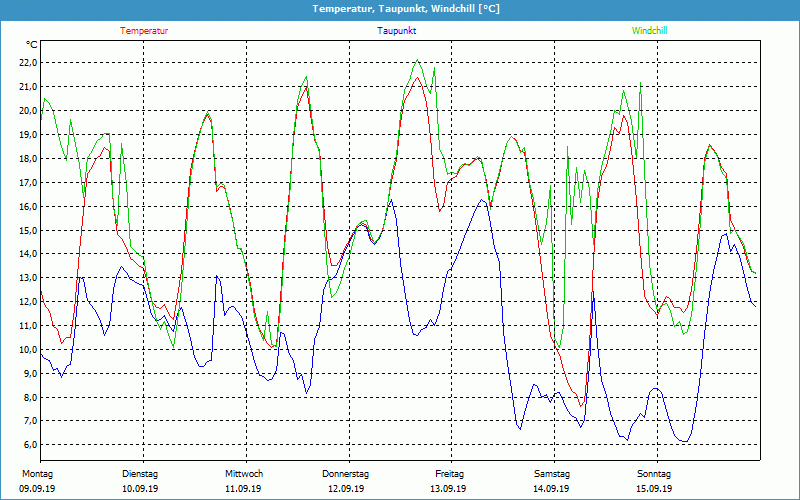Click the 'Dienstag' day label

coord(140,474)
